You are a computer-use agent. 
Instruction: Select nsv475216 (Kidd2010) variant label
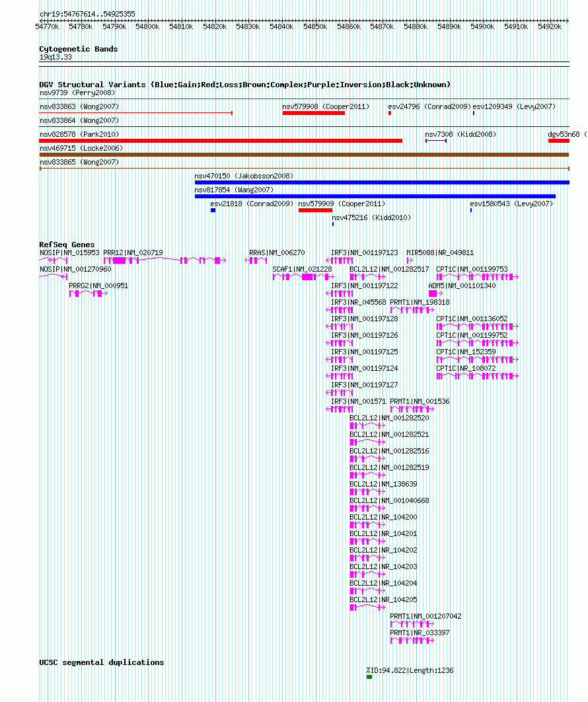click(x=371, y=217)
